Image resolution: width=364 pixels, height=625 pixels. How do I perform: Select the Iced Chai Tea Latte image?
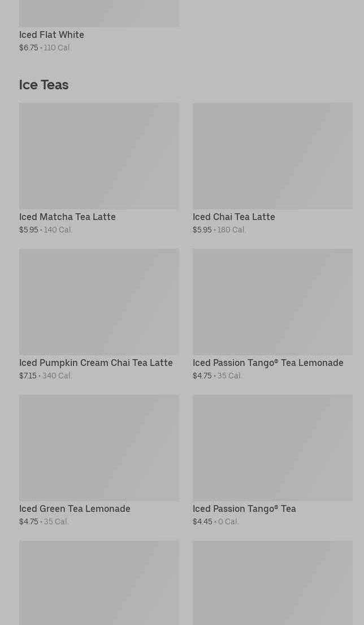tap(273, 156)
